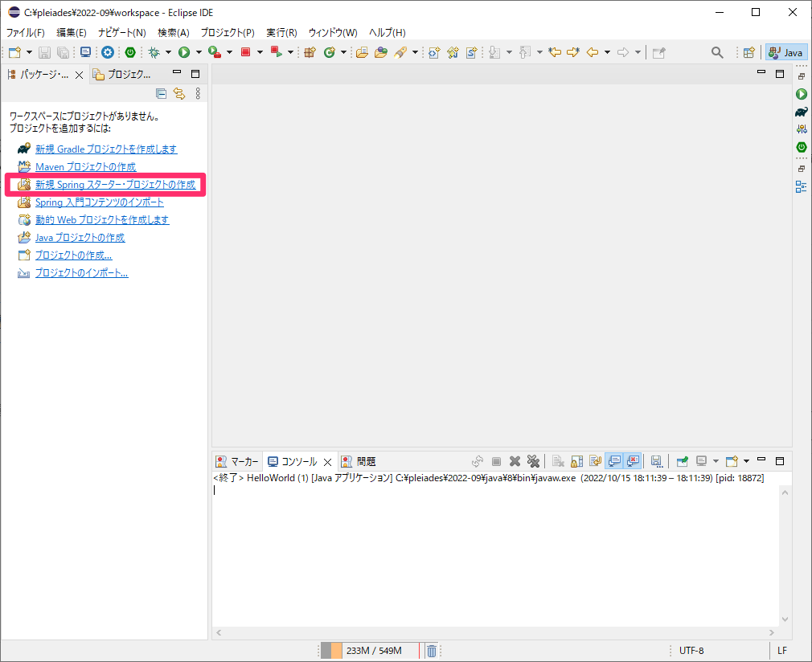Select the Java perspective button
The height and width of the screenshot is (662, 812).
tap(785, 52)
